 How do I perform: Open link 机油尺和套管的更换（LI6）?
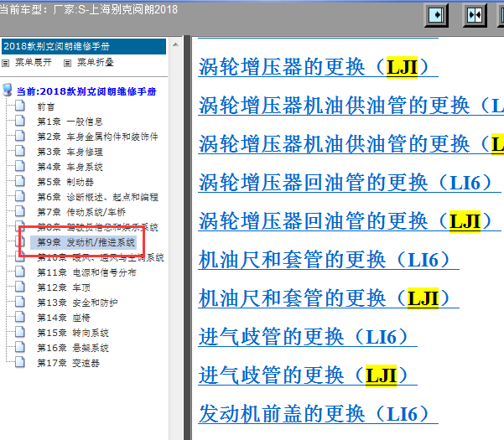pyautogui.click(x=329, y=260)
